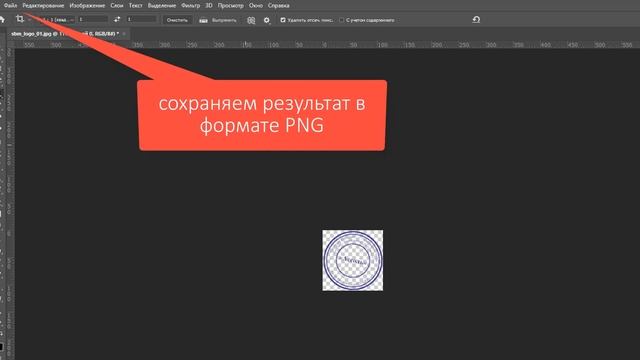Image resolution: width=640 pixels, height=360 pixels.
Task: Open the Редактирование menu
Action: 43,6
